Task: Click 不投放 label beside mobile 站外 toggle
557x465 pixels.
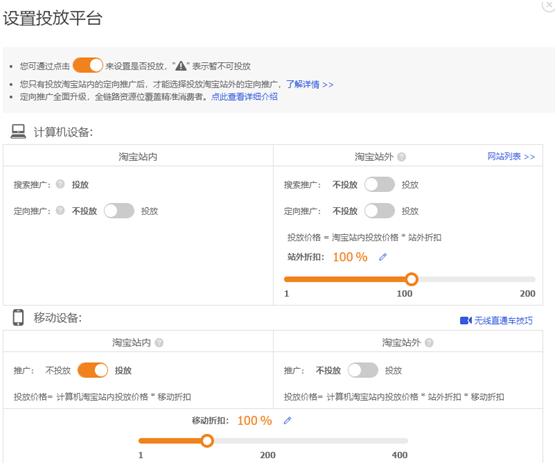Action: pos(328,371)
